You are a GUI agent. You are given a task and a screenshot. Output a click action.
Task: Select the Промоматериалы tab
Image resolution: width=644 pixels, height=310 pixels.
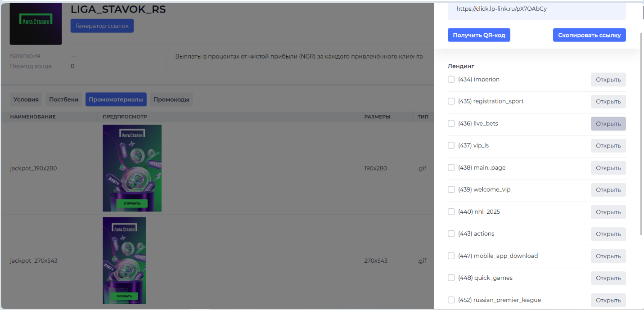[116, 99]
